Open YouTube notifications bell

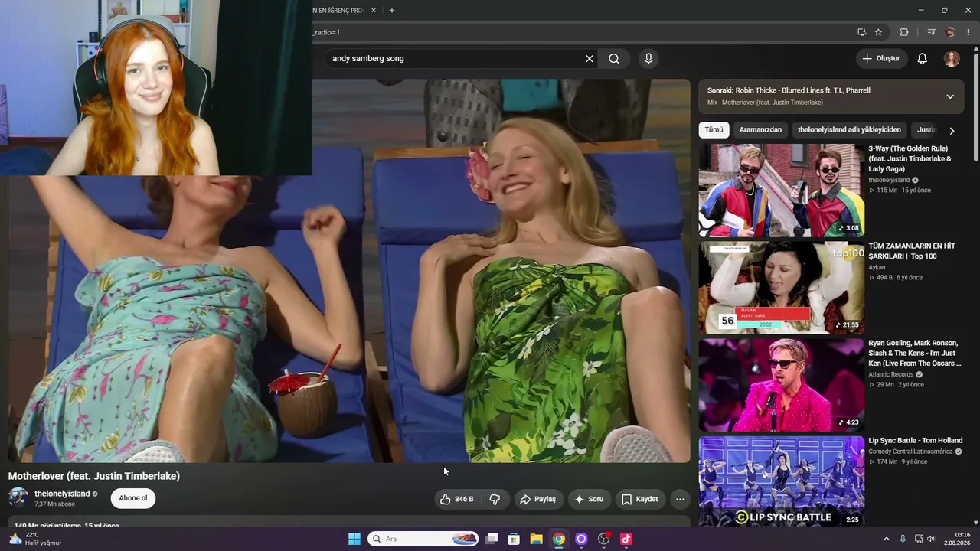pos(923,59)
